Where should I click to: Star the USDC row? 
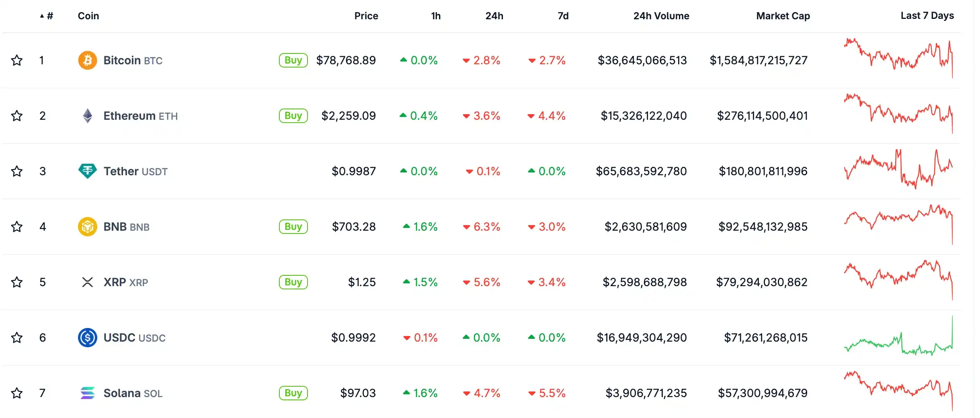(x=16, y=338)
